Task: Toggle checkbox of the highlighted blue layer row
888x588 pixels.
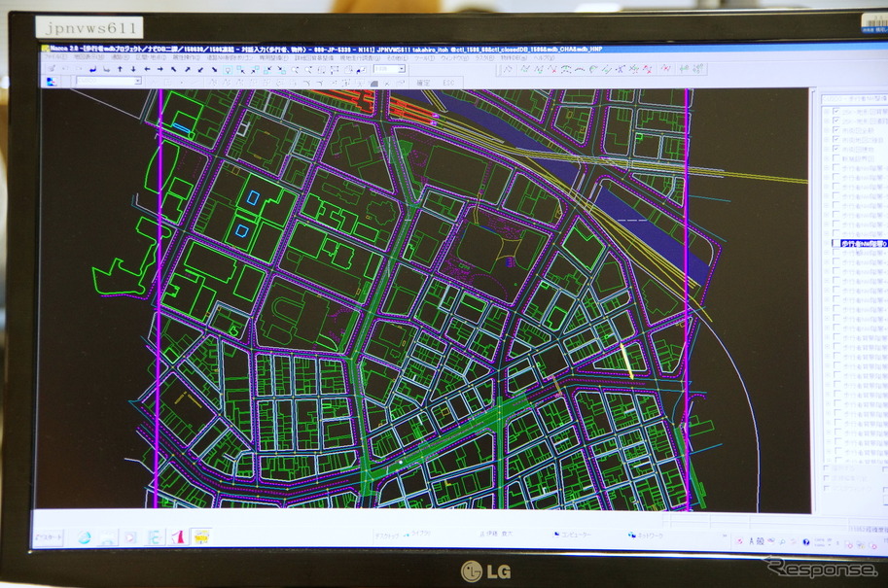Action: [x=835, y=243]
